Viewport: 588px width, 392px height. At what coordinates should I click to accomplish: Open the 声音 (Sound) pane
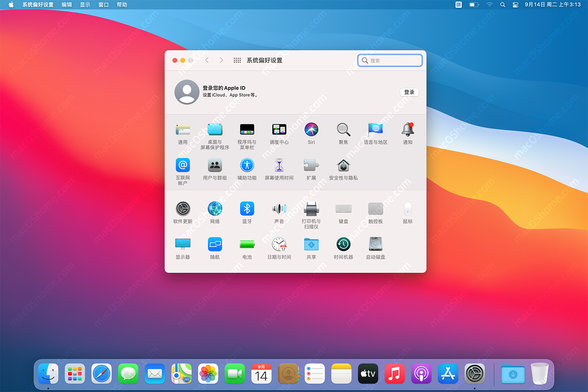pos(279,208)
